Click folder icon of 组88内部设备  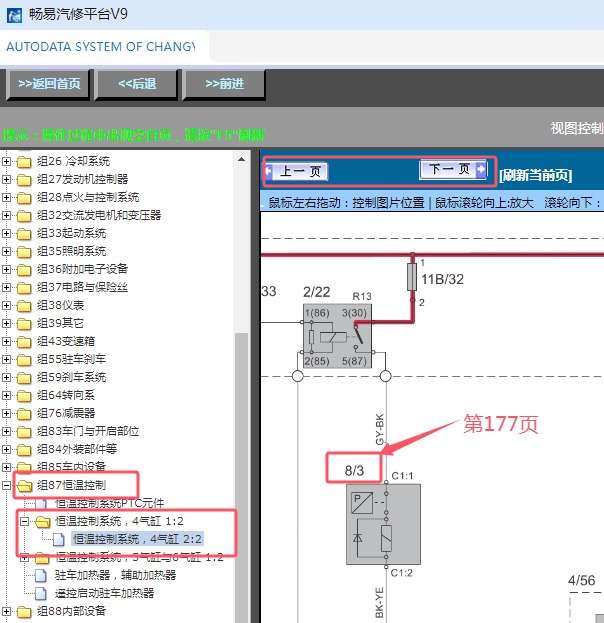(24, 612)
